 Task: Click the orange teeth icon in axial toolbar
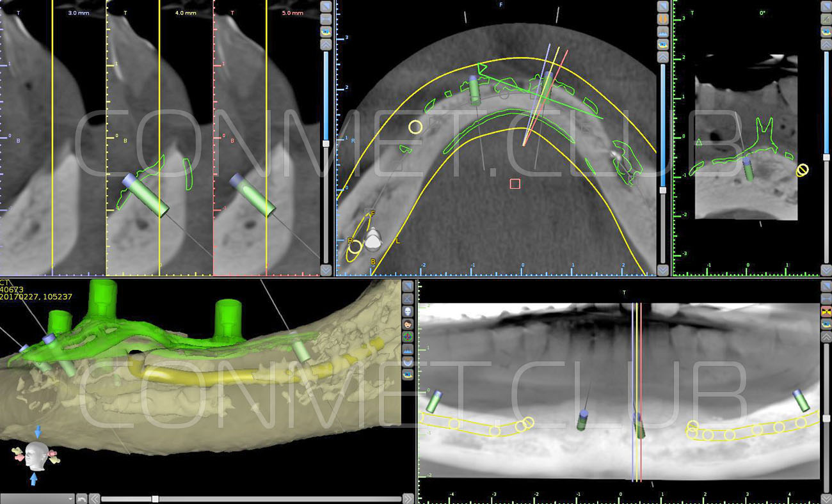click(x=663, y=19)
